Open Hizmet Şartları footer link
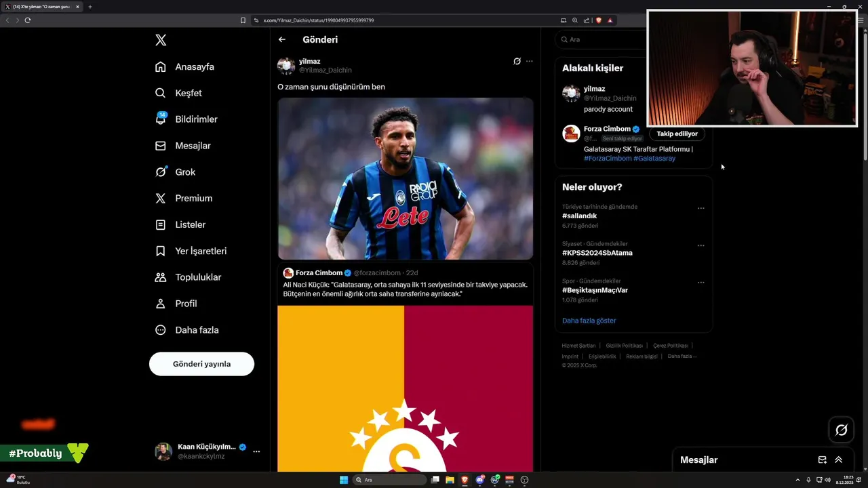The width and height of the screenshot is (868, 488). point(578,346)
